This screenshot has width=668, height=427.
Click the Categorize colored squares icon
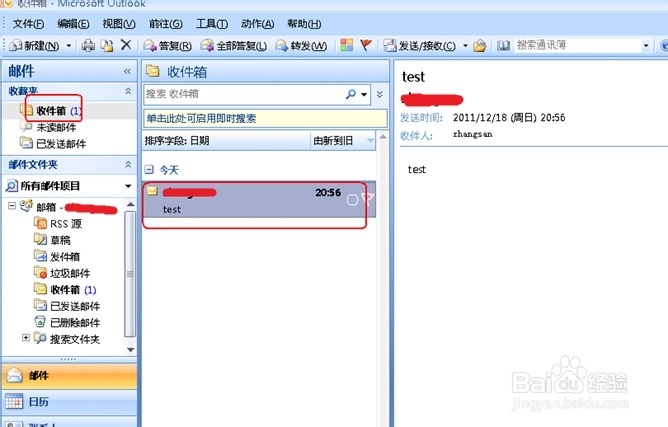(346, 45)
